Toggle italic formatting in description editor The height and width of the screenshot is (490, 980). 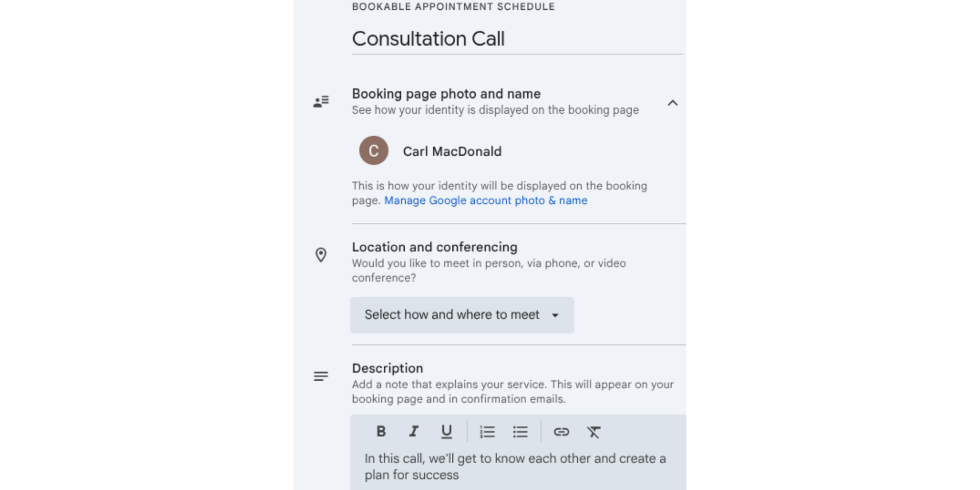pyautogui.click(x=413, y=432)
